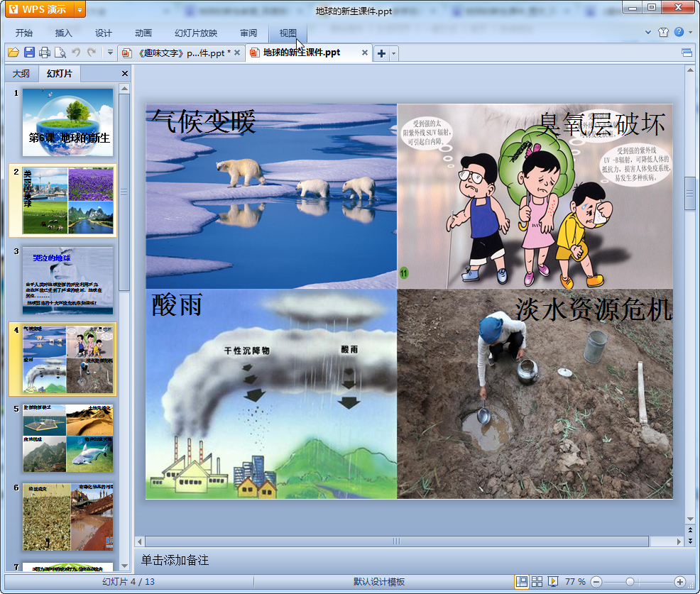Click main editor scroll down arrow
This screenshot has width=700, height=594.
click(690, 519)
